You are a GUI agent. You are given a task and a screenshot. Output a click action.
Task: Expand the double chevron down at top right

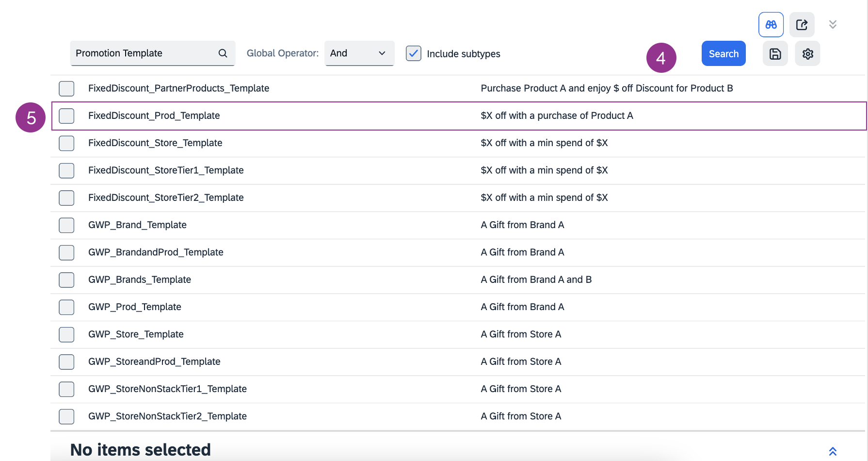click(833, 25)
